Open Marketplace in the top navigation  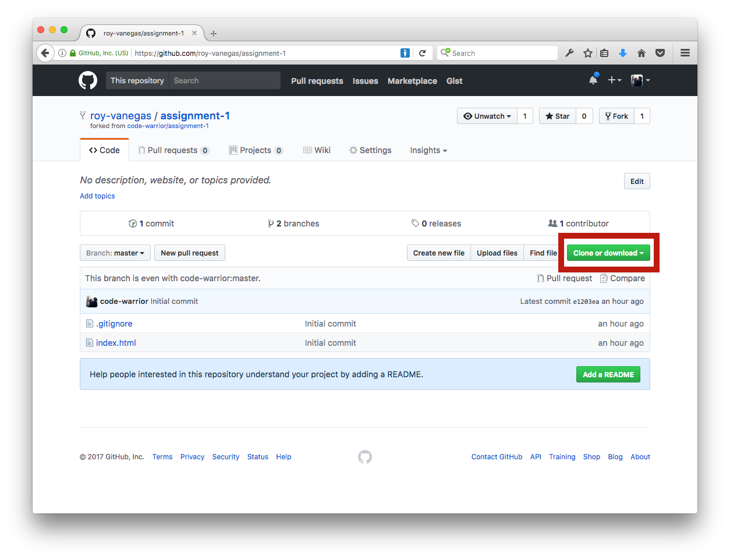[x=412, y=81]
